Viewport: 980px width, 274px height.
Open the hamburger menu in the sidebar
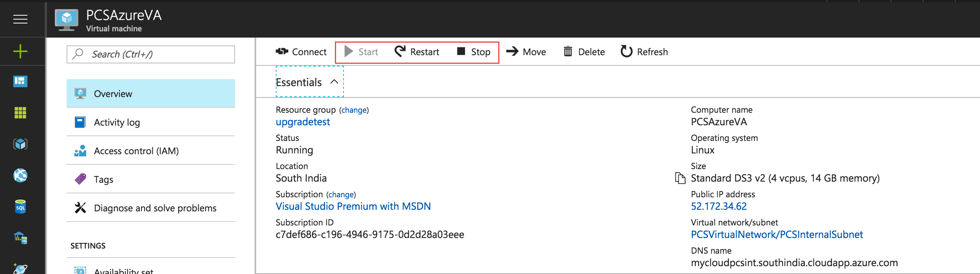click(20, 19)
